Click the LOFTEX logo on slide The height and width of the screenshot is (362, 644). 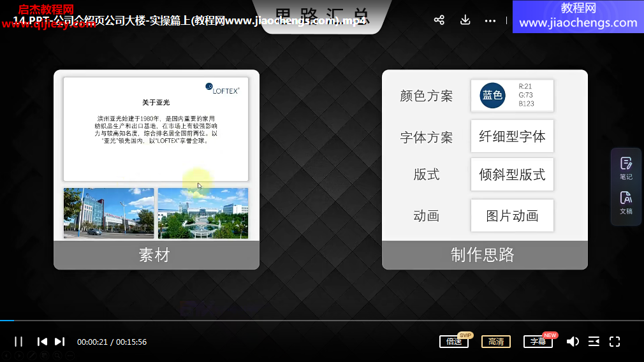(x=222, y=89)
